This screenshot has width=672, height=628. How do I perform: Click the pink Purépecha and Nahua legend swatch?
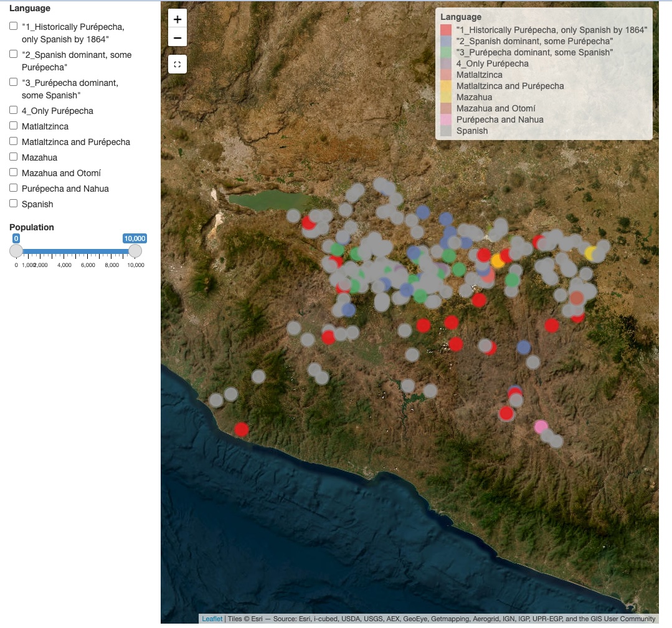(x=446, y=120)
